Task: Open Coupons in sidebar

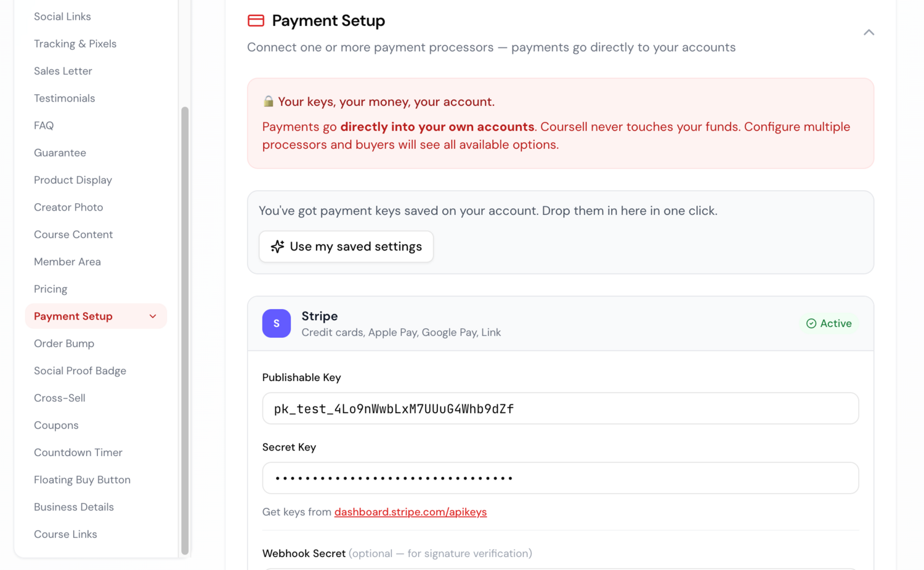Action: pyautogui.click(x=56, y=425)
